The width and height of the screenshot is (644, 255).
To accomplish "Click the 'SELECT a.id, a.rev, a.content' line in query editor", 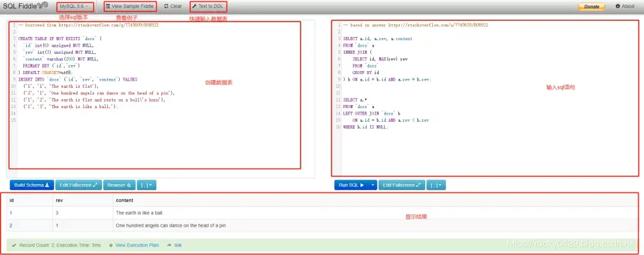I will [x=377, y=39].
